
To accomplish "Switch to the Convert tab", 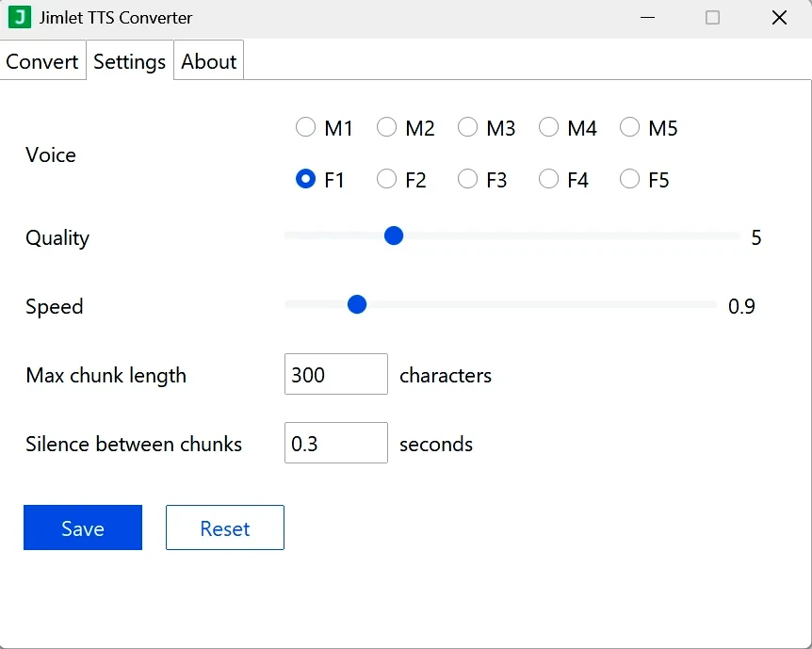I will [x=42, y=60].
